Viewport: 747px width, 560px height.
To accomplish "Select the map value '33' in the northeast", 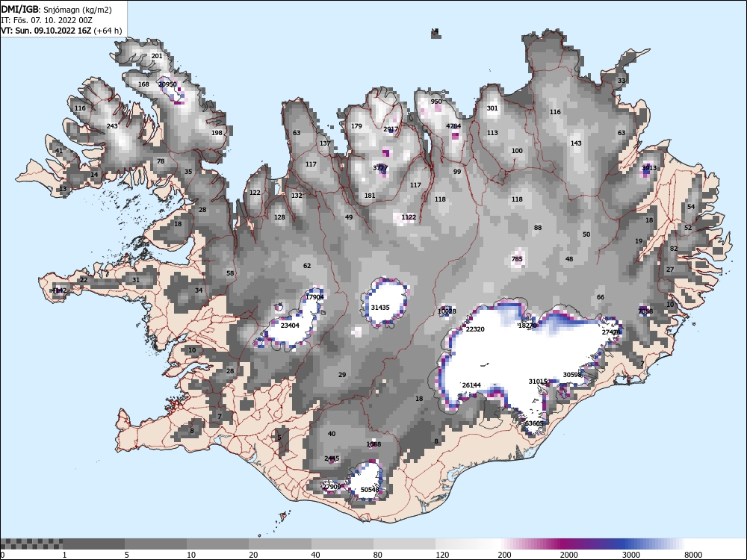I will click(x=622, y=81).
